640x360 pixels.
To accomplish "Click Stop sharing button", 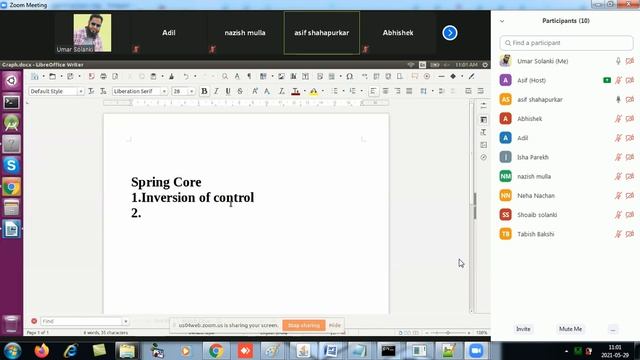I will (x=304, y=325).
